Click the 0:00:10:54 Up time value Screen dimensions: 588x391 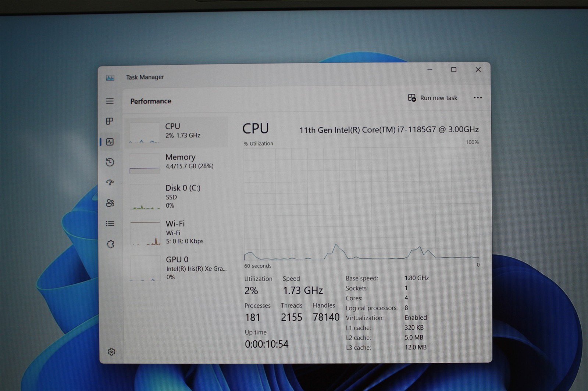tap(267, 344)
